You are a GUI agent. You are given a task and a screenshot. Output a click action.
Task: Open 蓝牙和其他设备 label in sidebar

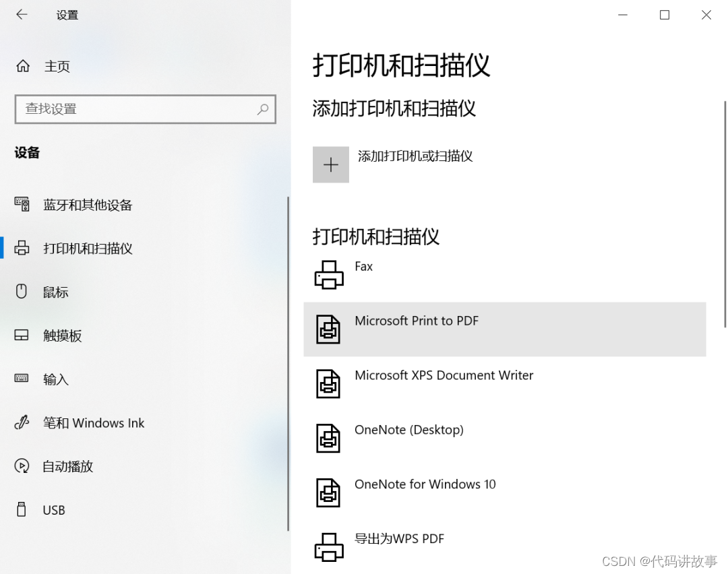(x=88, y=205)
